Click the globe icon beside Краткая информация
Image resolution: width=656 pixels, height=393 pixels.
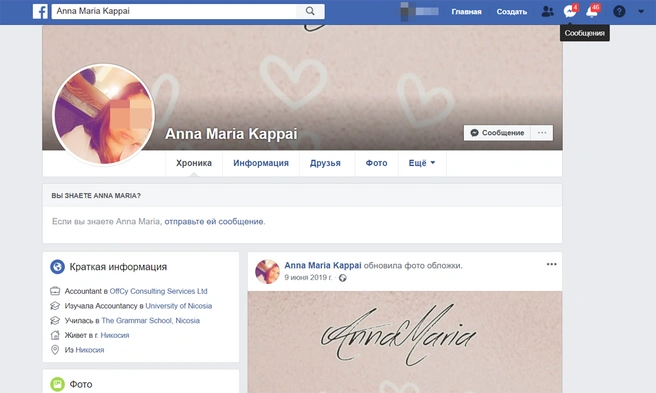point(57,267)
